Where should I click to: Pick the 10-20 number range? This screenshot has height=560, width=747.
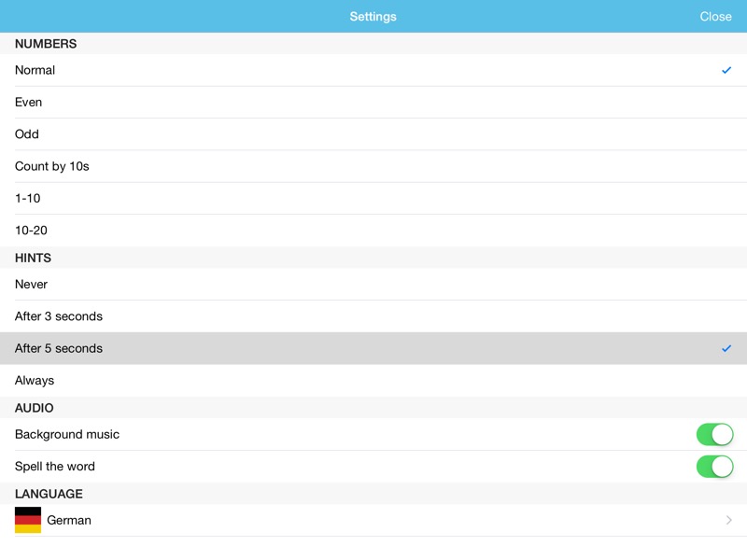(x=31, y=230)
